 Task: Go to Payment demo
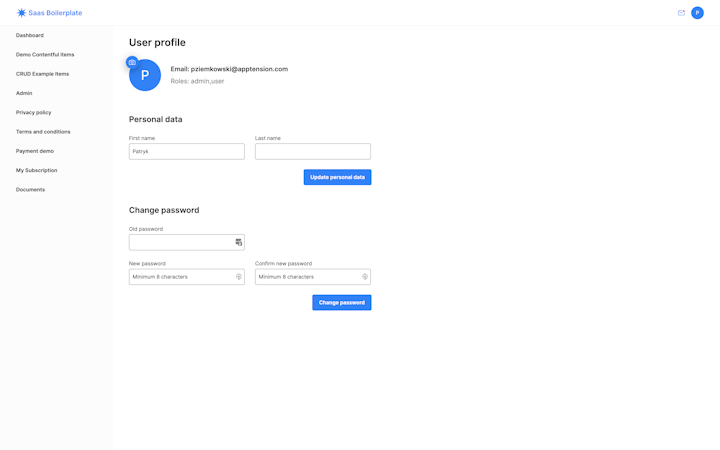coord(35,151)
